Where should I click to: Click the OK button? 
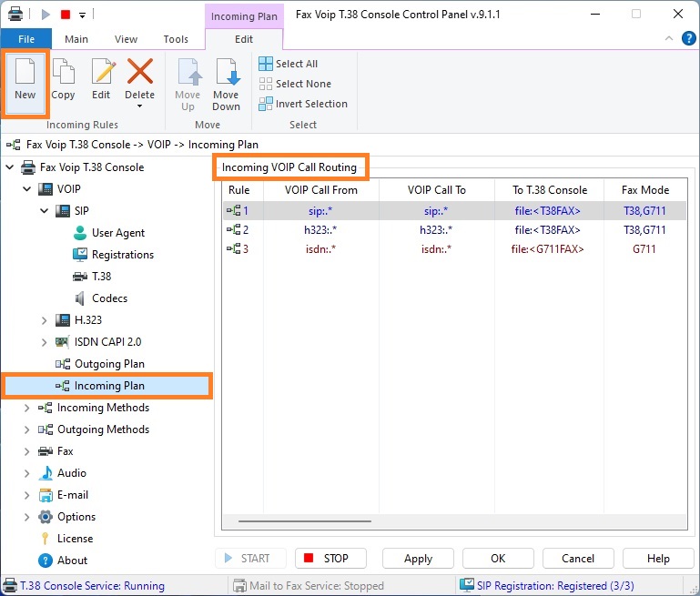point(498,559)
